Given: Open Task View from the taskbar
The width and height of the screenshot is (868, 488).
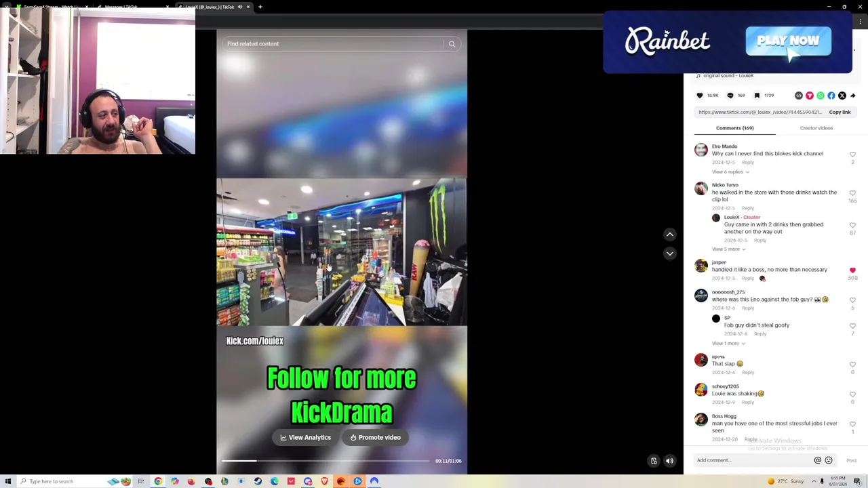Looking at the screenshot, I should pyautogui.click(x=141, y=482).
